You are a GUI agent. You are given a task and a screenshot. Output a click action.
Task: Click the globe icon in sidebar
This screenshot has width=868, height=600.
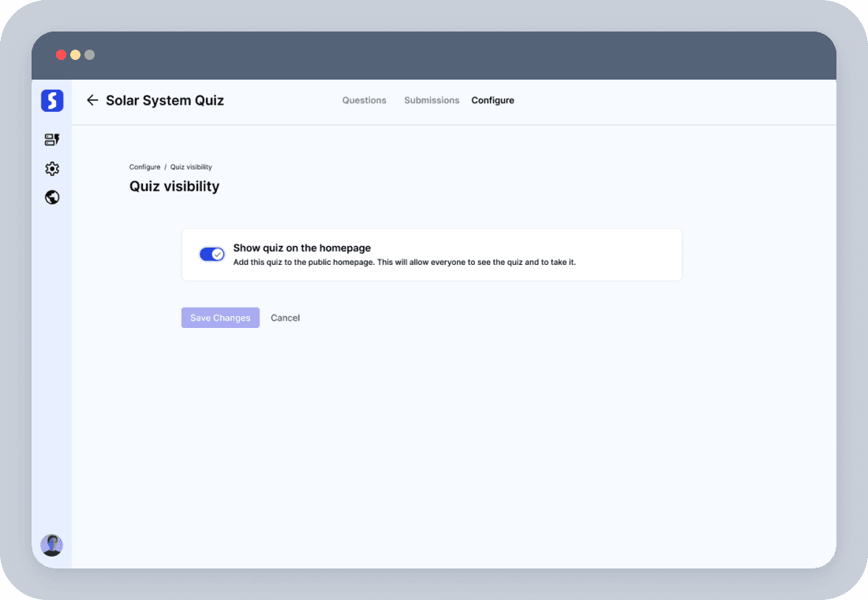tap(52, 197)
